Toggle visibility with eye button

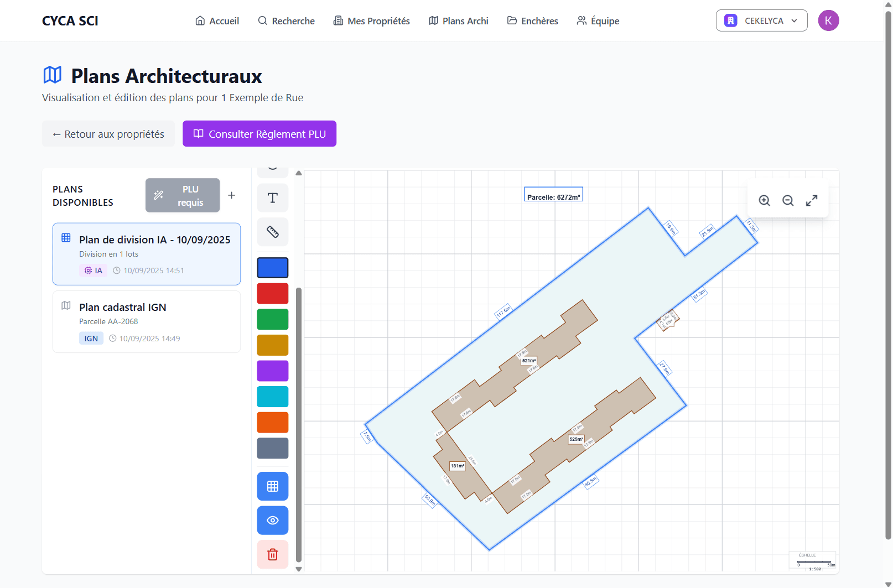click(272, 521)
